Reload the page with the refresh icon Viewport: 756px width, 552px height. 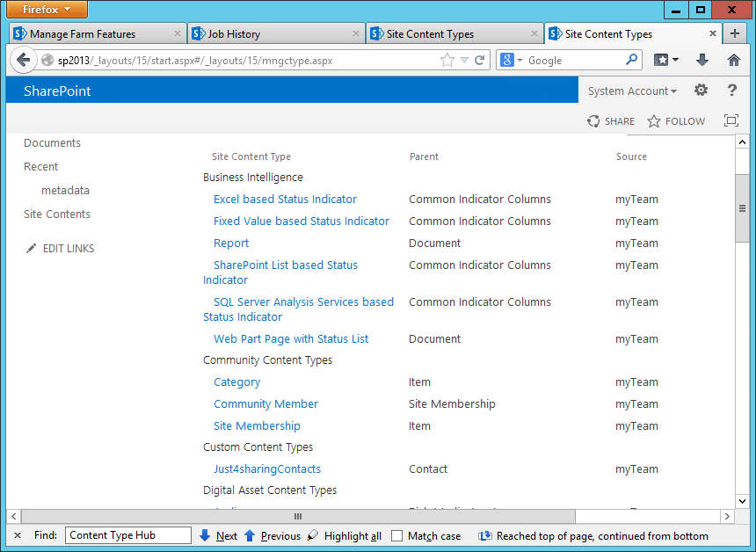coord(479,61)
